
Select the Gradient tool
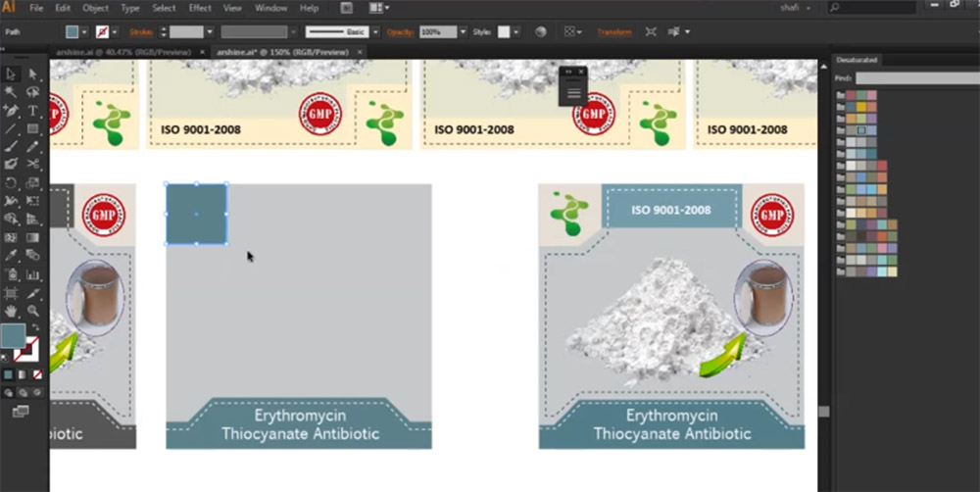click(x=32, y=237)
